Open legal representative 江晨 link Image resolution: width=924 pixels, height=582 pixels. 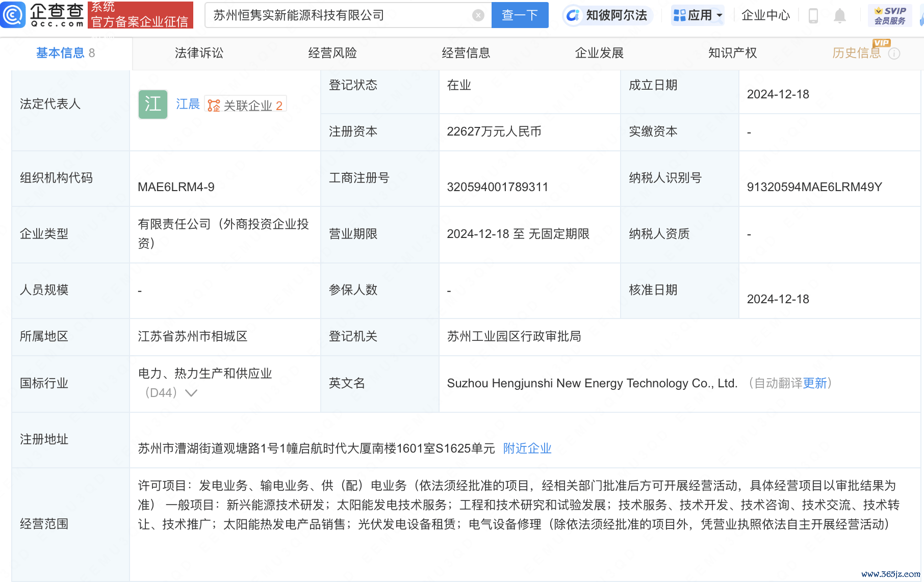188,104
